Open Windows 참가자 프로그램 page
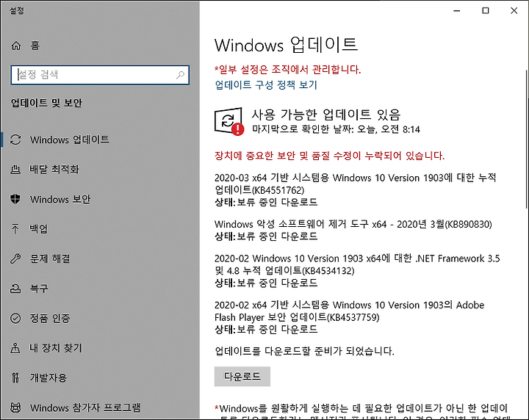Viewport: 529px width, 420px height. pos(85,408)
